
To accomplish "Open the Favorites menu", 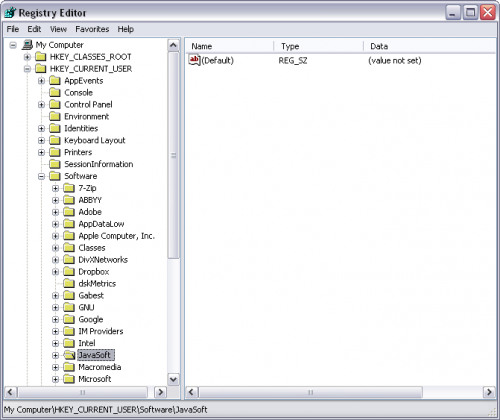I will (x=92, y=29).
